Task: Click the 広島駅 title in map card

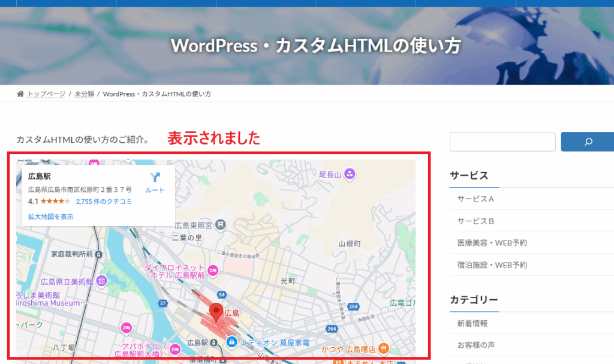Action: point(40,176)
